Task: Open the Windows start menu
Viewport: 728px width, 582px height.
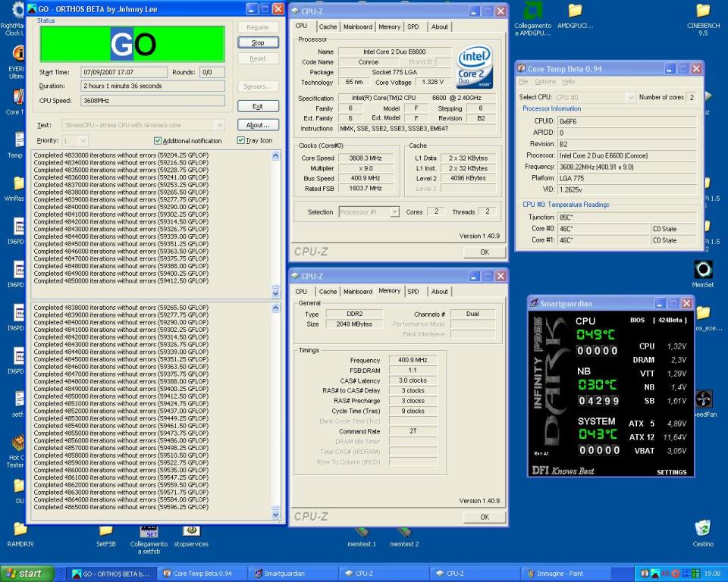Action: pos(27,574)
